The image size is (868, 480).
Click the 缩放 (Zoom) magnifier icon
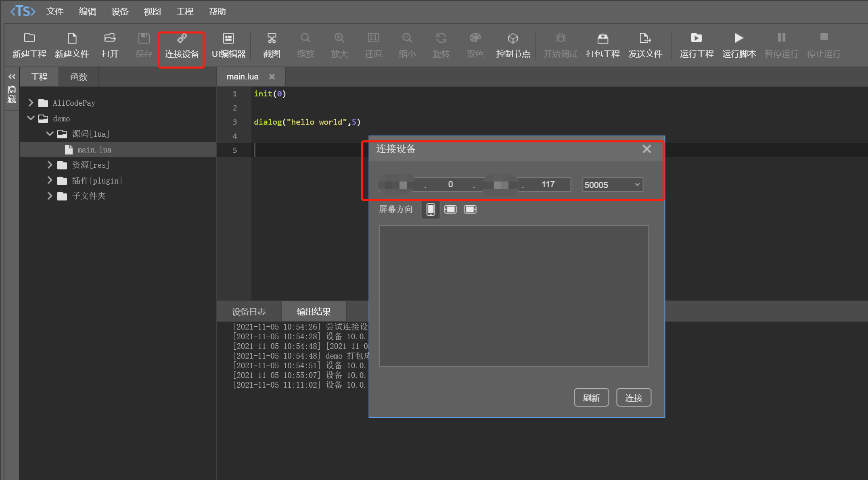click(x=305, y=38)
